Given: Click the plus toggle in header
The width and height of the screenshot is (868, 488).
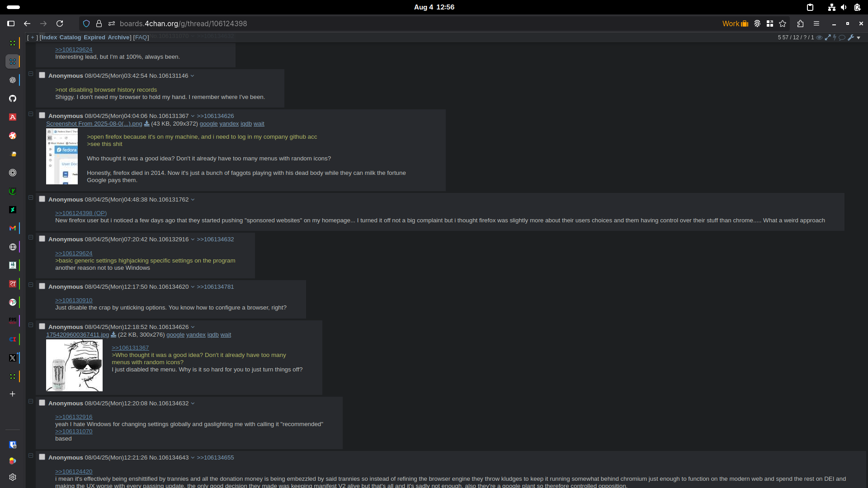Looking at the screenshot, I should (32, 38).
